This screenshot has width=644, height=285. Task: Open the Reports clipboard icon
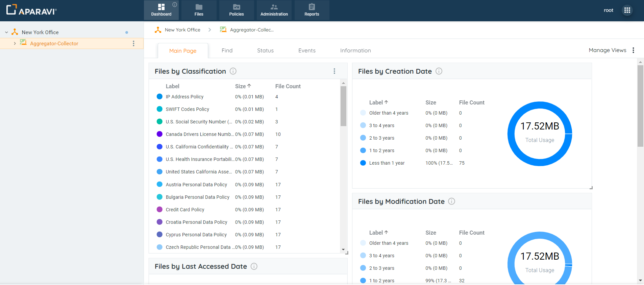312,7
